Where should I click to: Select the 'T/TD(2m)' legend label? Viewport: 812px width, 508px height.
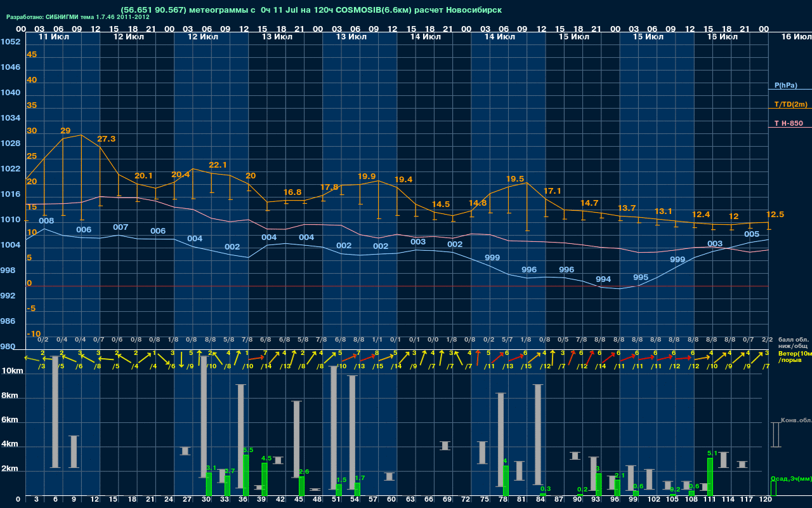pyautogui.click(x=790, y=104)
